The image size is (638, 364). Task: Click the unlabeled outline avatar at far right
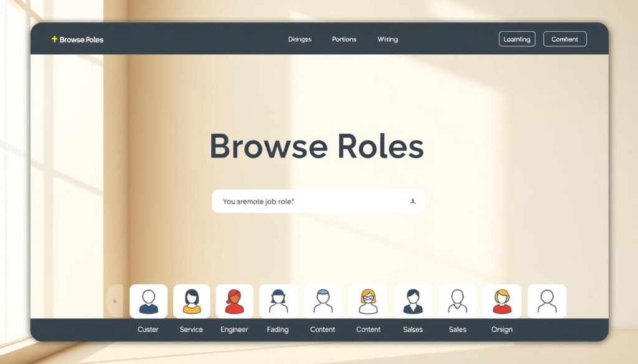546,302
